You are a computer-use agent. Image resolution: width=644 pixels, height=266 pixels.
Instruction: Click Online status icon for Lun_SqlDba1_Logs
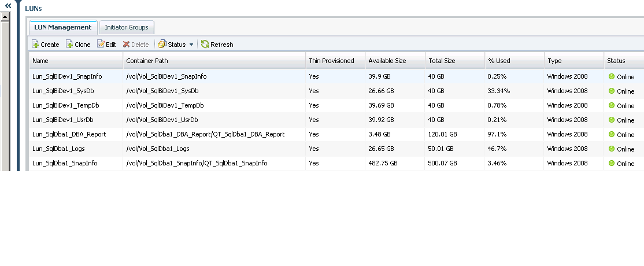pyautogui.click(x=612, y=149)
